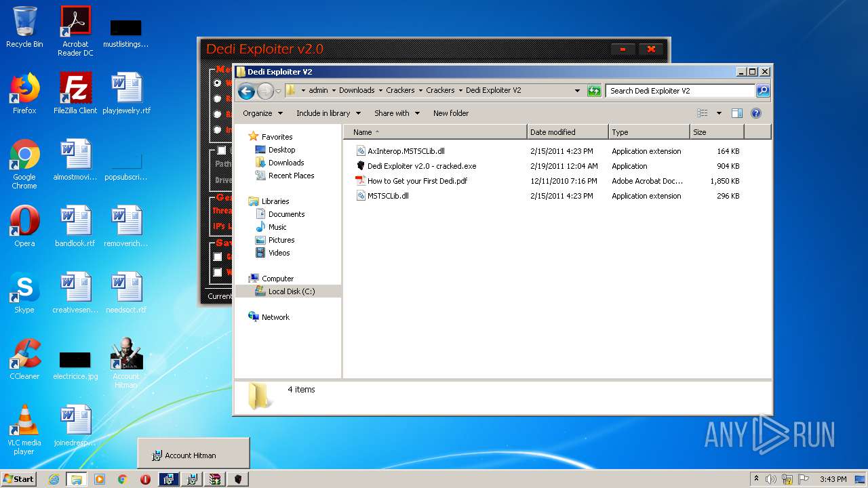The width and height of the screenshot is (868, 488).
Task: Open Recycle Bin desktop icon
Action: pyautogui.click(x=24, y=27)
